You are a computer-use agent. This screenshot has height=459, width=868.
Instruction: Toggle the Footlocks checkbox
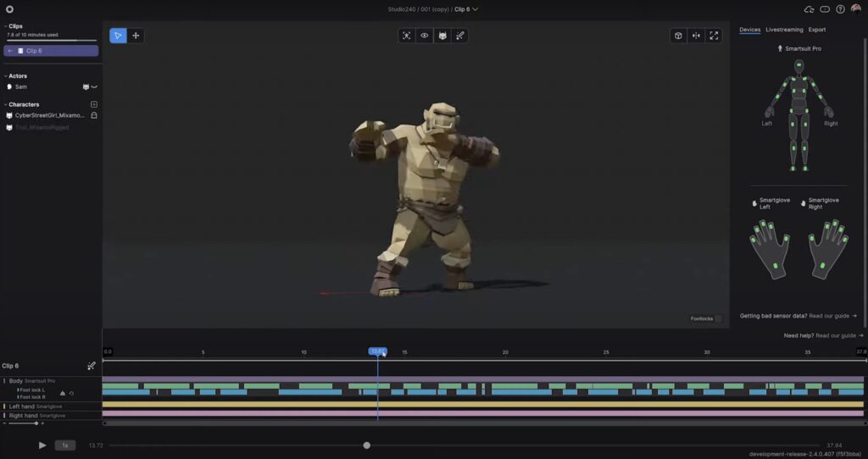click(718, 318)
